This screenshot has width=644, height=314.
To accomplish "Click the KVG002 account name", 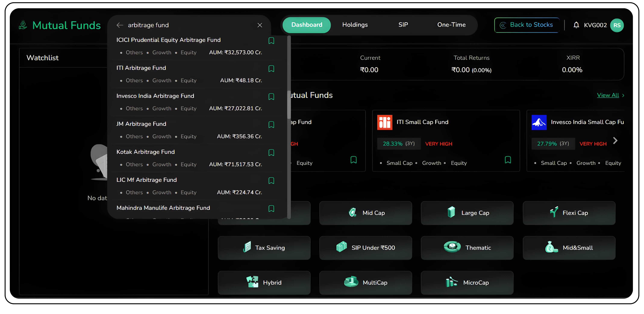I will 595,25.
